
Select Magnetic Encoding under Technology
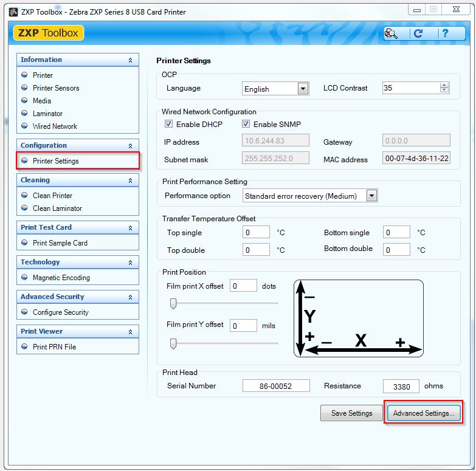[61, 278]
